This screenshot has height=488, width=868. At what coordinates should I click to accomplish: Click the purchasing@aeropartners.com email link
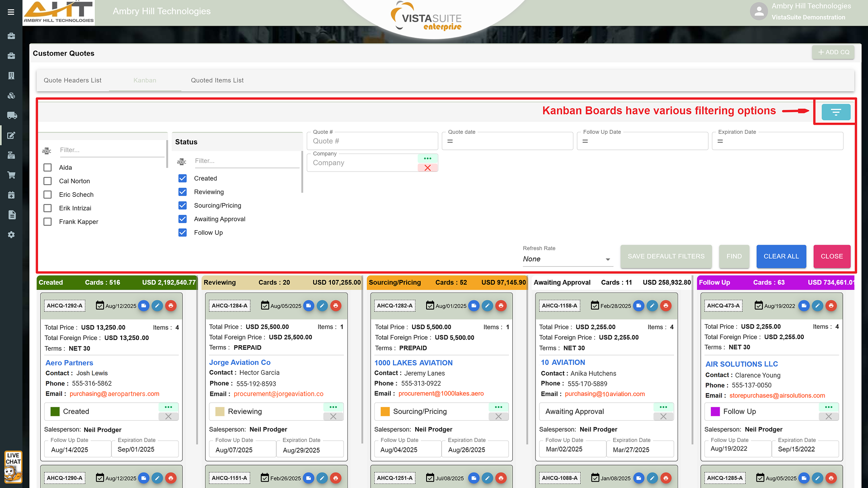click(x=114, y=394)
